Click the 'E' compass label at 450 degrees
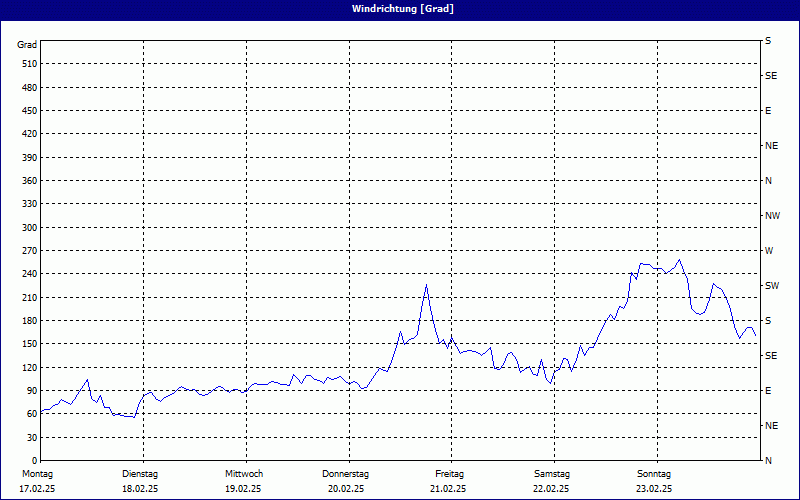This screenshot has height=500, width=800. (x=768, y=111)
